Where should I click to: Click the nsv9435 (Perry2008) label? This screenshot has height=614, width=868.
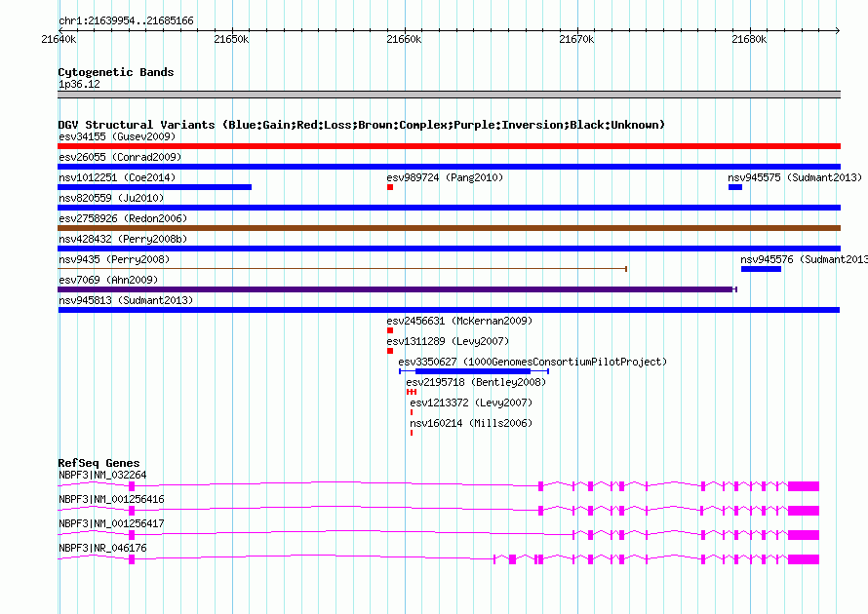coord(114,259)
